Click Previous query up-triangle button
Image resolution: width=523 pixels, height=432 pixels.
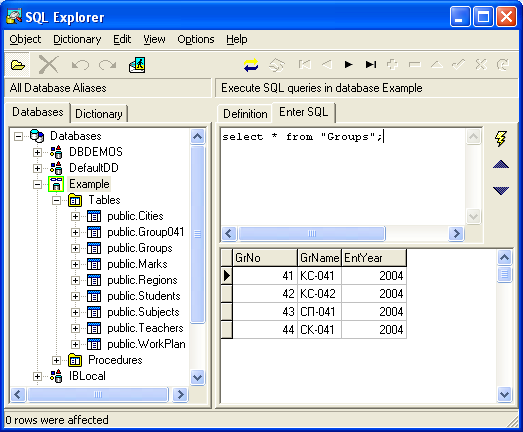coord(501,164)
